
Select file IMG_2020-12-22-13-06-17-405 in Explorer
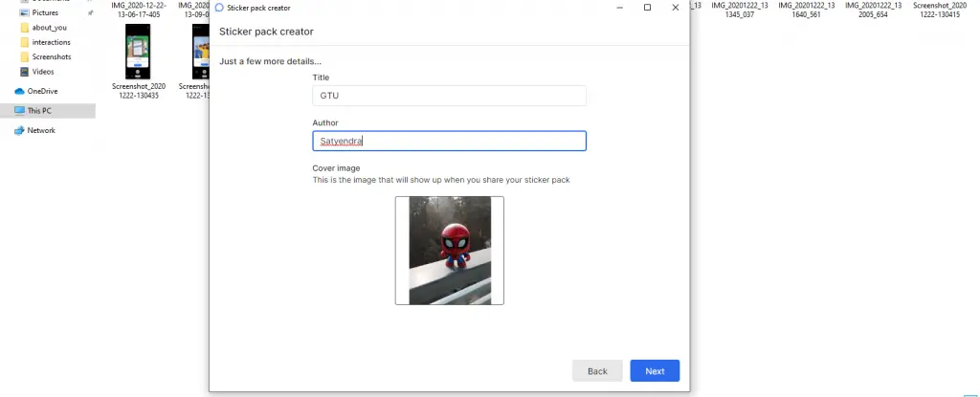[x=139, y=10]
